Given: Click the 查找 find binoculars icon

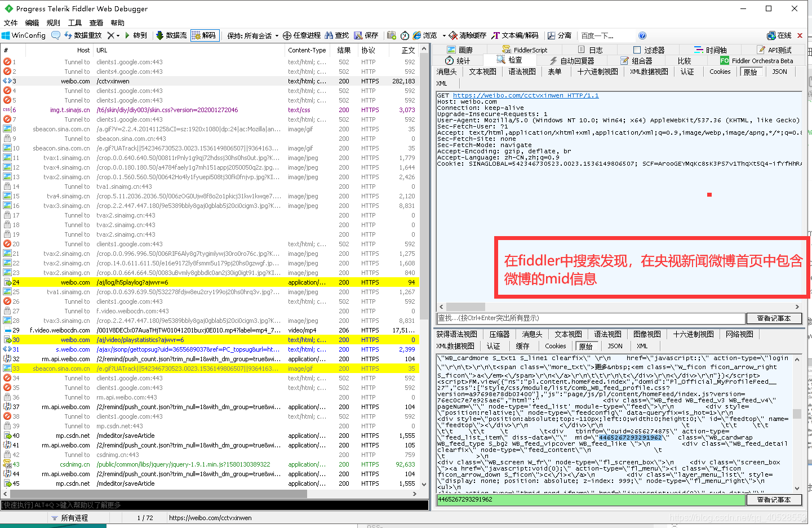Looking at the screenshot, I should (337, 35).
